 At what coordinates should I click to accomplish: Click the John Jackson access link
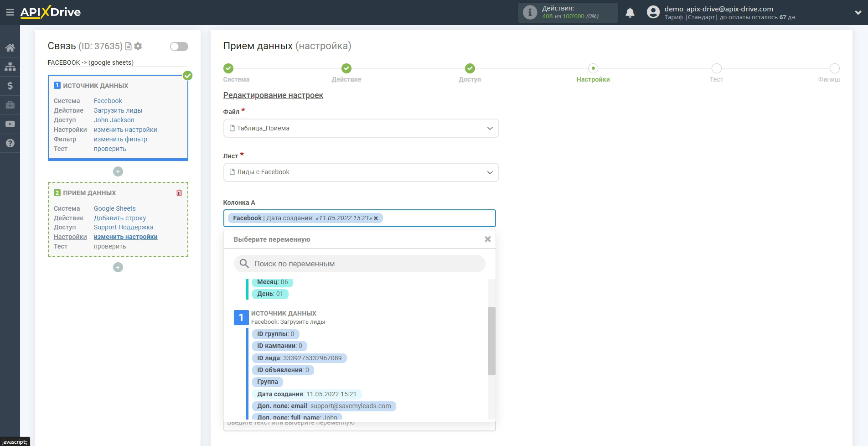click(x=114, y=120)
